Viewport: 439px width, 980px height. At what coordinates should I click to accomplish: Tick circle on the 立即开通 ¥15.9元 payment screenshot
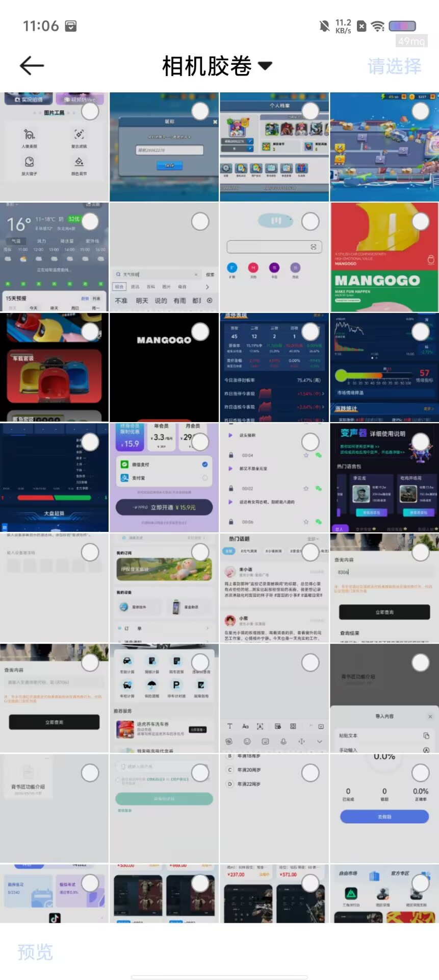pyautogui.click(x=200, y=442)
